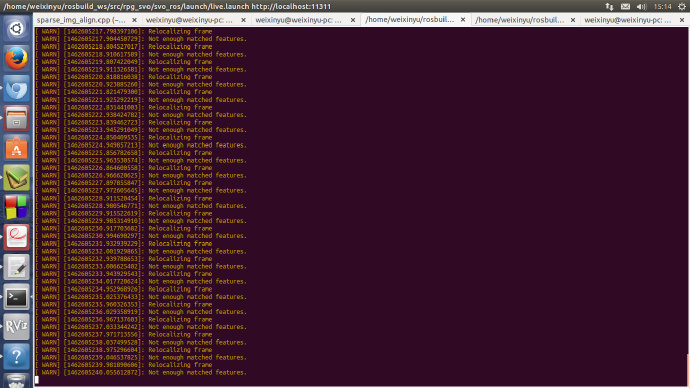Image resolution: width=690 pixels, height=388 pixels.
Task: Launch RViz from the dock
Action: click(16, 327)
